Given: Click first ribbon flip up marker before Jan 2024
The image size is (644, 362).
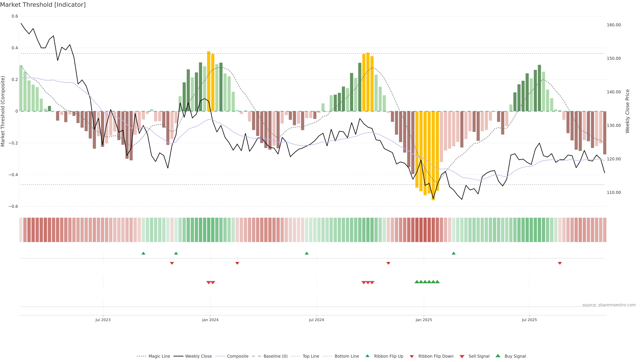Looking at the screenshot, I should click(x=143, y=253).
